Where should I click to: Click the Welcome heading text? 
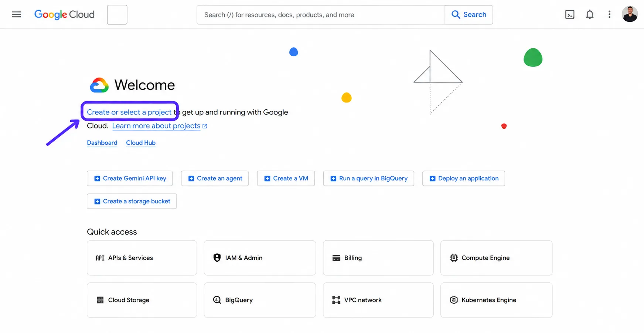pos(144,85)
